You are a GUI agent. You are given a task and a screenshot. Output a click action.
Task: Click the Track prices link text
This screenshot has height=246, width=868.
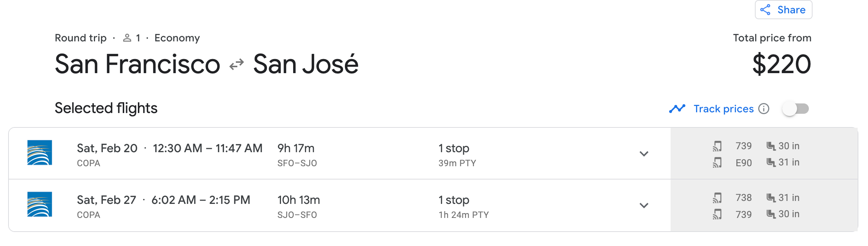723,109
